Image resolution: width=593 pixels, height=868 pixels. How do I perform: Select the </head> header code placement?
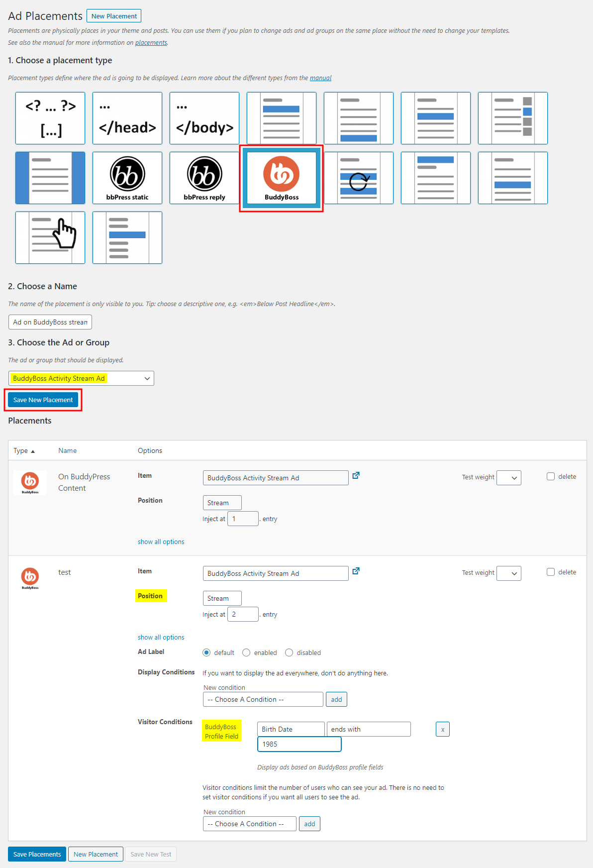tap(127, 118)
